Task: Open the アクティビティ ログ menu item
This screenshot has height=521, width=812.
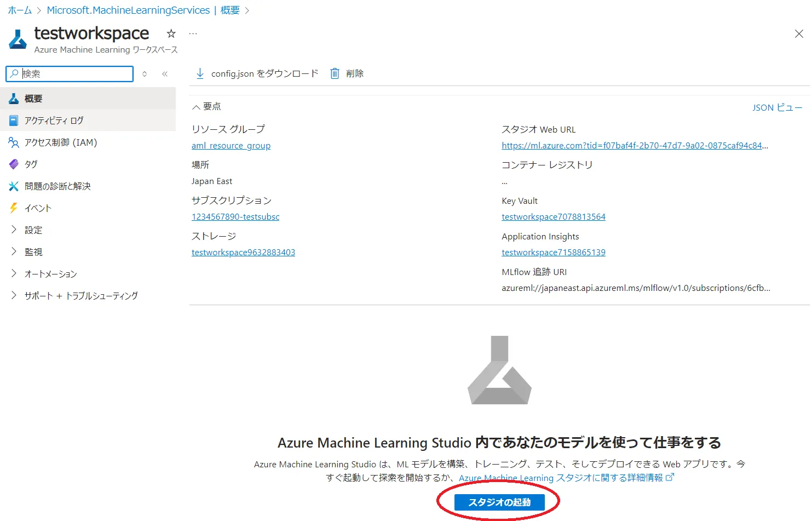Action: click(x=54, y=121)
